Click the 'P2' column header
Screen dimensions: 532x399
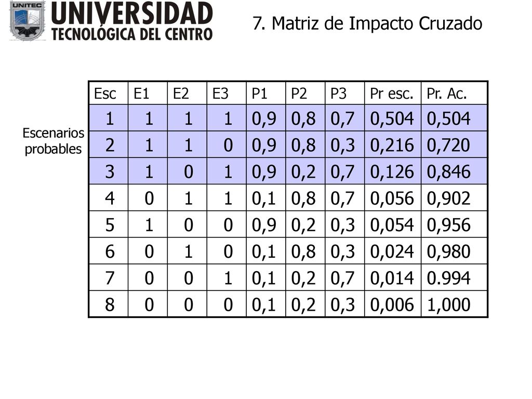click(x=305, y=94)
